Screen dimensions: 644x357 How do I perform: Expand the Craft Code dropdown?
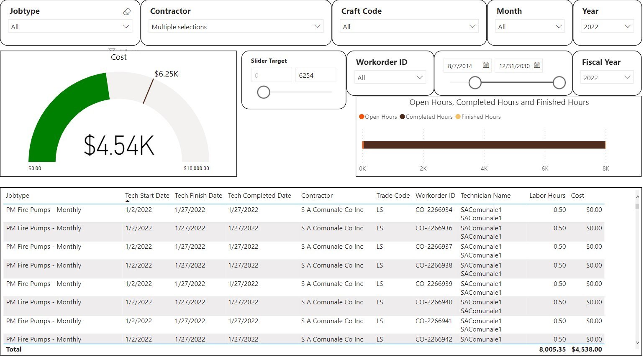point(472,26)
